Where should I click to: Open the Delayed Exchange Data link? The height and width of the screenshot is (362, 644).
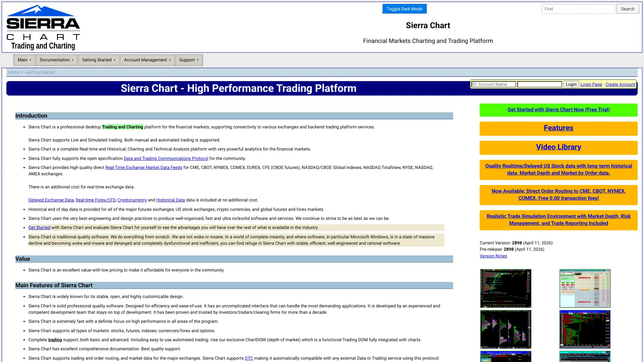(51, 200)
